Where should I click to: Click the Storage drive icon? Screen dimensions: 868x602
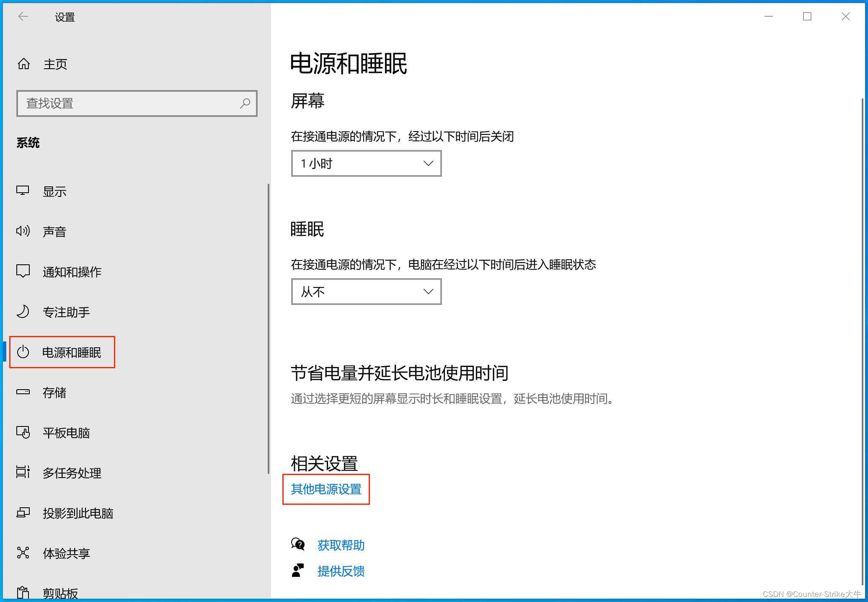click(23, 392)
